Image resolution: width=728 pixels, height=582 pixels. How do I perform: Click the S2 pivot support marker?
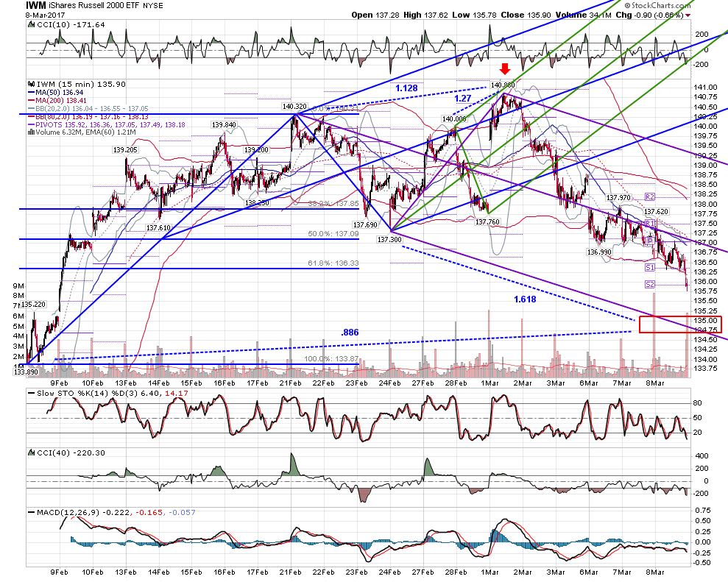pos(650,285)
